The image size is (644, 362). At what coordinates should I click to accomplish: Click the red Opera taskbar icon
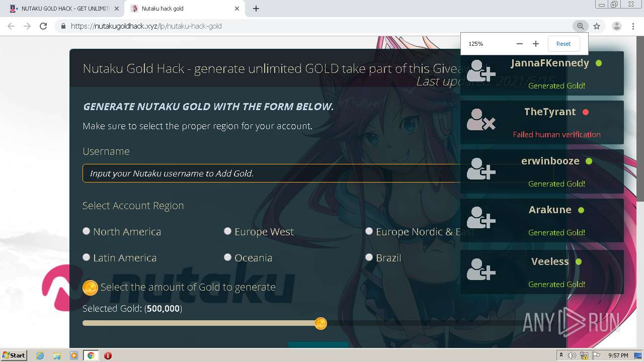click(108, 355)
